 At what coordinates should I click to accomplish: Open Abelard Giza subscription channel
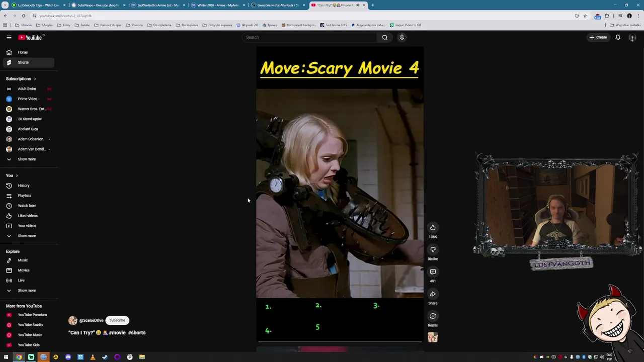(28, 129)
